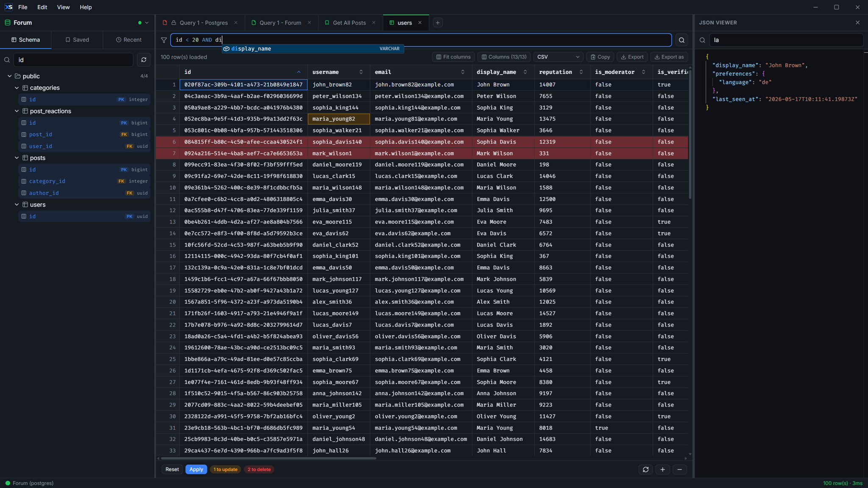
Task: Click the schema search field containing id
Action: point(73,60)
